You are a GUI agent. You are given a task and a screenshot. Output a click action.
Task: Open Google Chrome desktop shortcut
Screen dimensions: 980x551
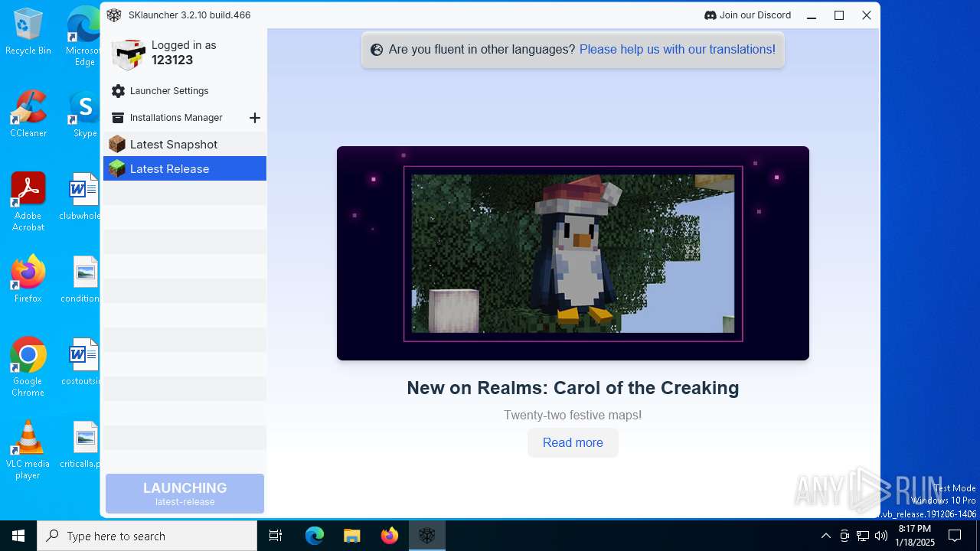click(28, 367)
